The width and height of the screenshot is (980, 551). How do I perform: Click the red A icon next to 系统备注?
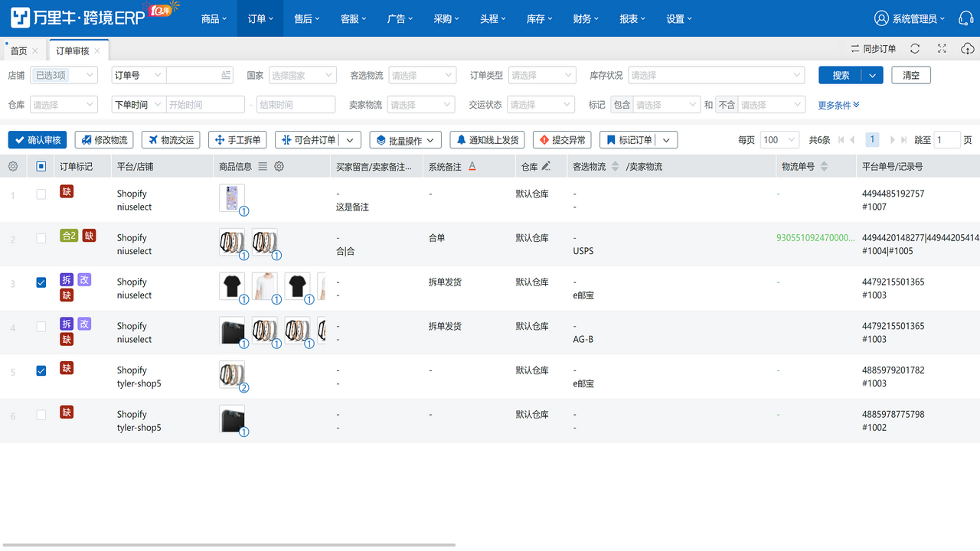(x=472, y=166)
